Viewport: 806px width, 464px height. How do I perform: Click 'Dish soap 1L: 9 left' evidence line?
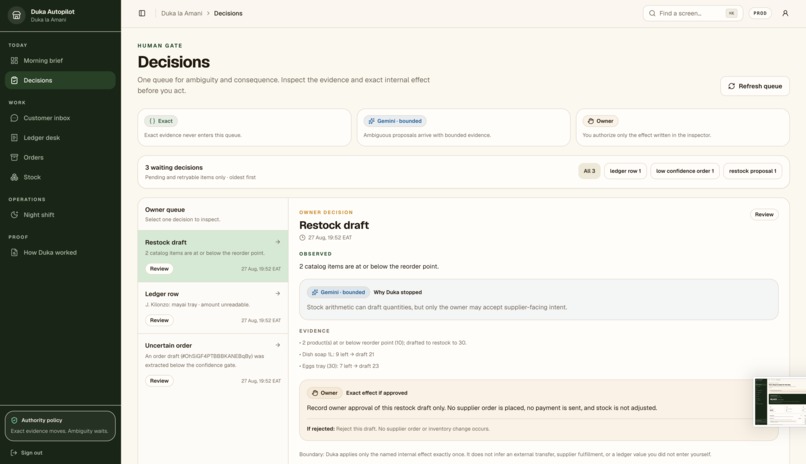click(337, 355)
